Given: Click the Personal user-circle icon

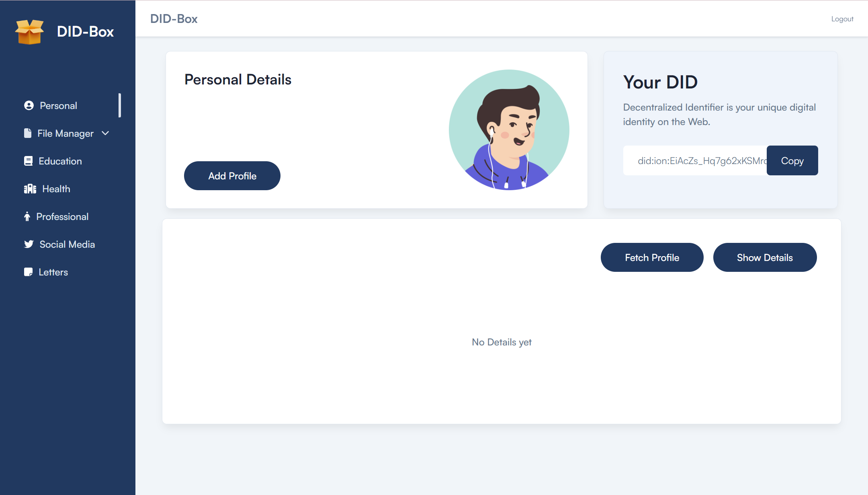Looking at the screenshot, I should (x=29, y=105).
